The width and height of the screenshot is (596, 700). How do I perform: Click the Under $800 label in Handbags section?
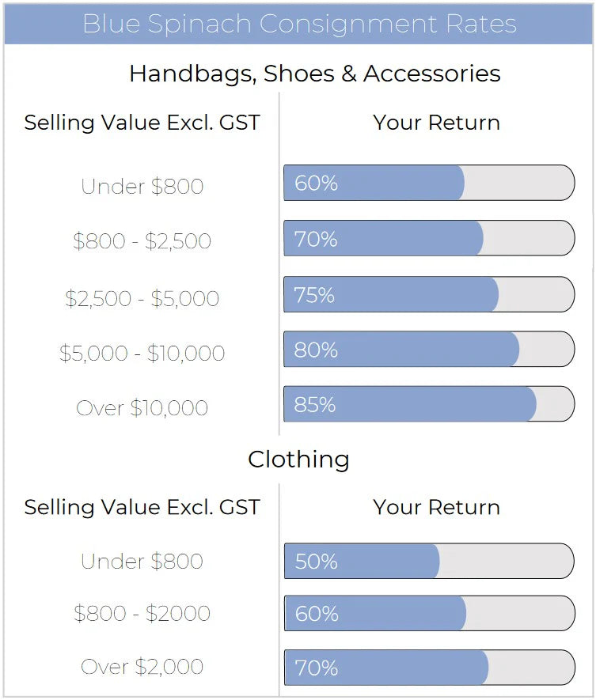[x=142, y=187]
